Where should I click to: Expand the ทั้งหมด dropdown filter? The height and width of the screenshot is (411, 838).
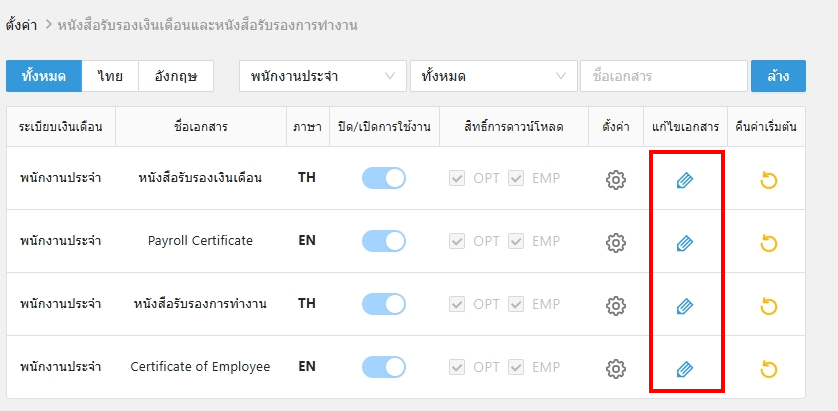point(492,76)
